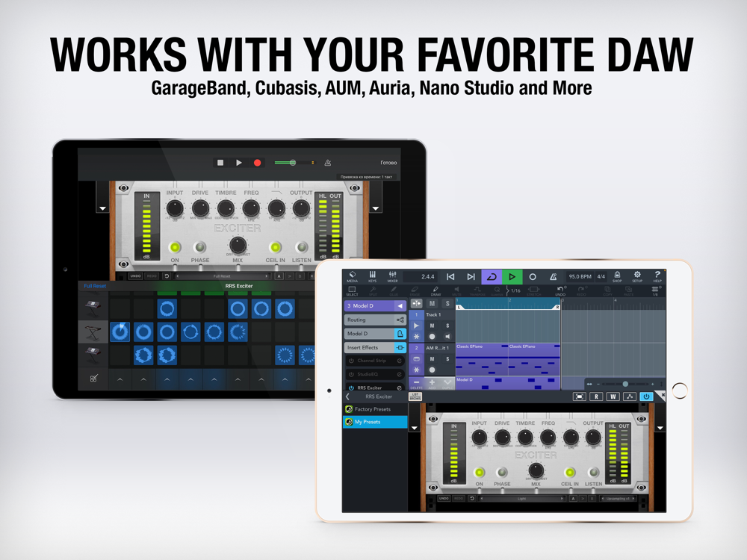The width and height of the screenshot is (747, 560).
Task: Expand the Insert Effects section
Action: (x=375, y=347)
